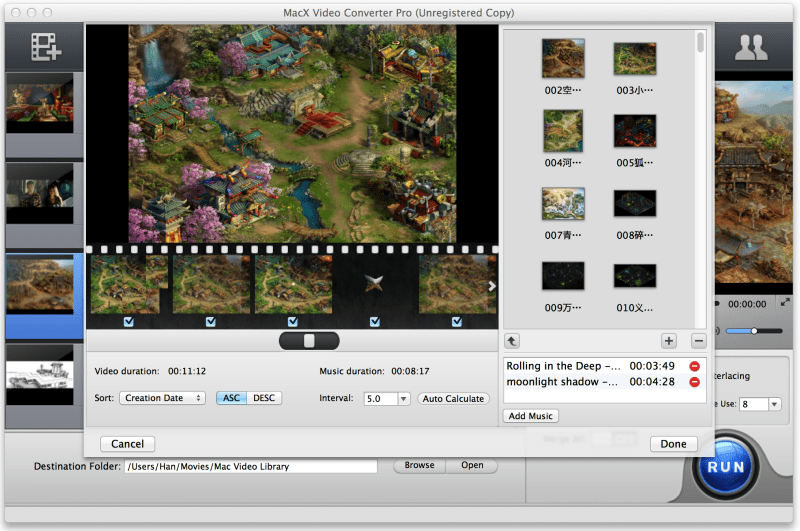Toggle the second filmstrip frame checkbox
Image resolution: width=800 pixels, height=531 pixels.
(x=211, y=321)
